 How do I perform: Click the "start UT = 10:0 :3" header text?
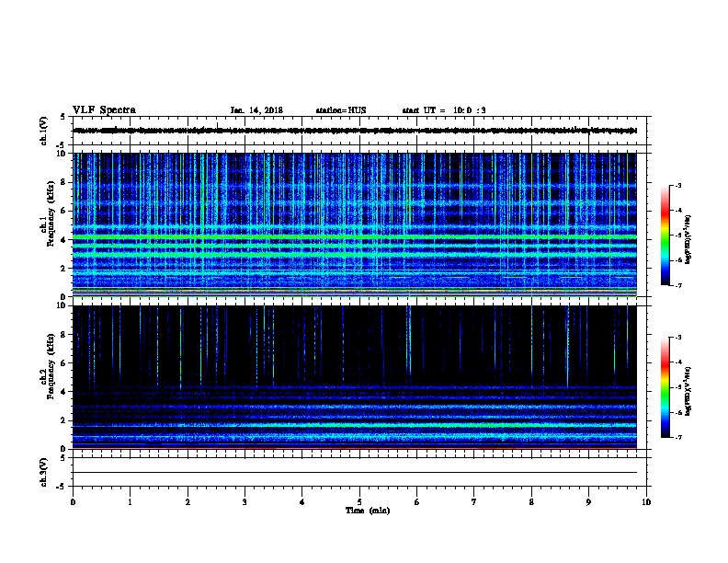444,110
